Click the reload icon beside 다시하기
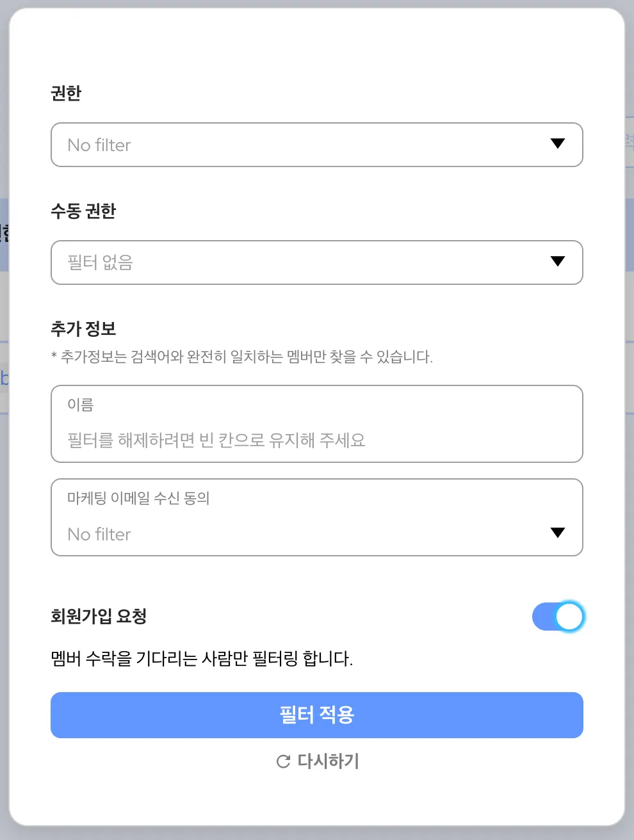This screenshot has height=840, width=634. [x=283, y=761]
